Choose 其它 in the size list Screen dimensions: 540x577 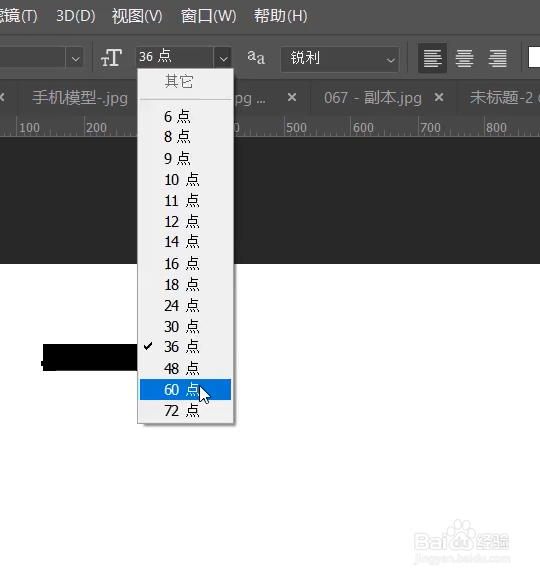(x=185, y=82)
